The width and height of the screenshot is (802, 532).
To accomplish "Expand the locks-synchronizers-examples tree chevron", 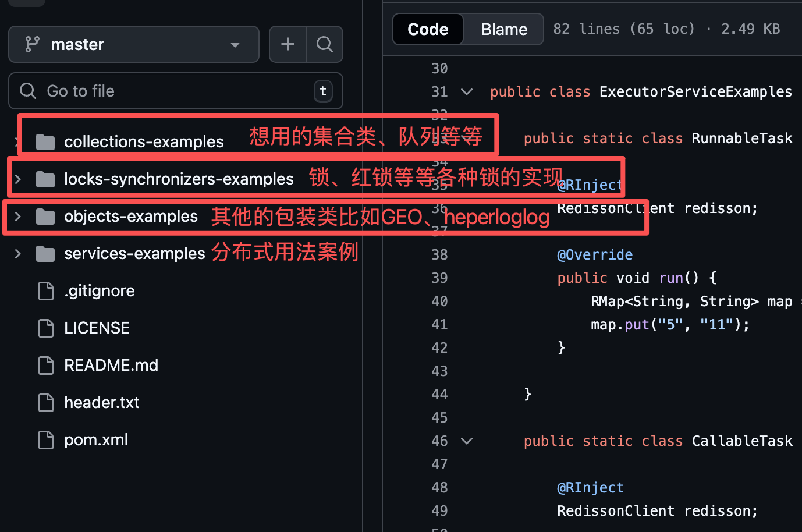I will pyautogui.click(x=18, y=179).
